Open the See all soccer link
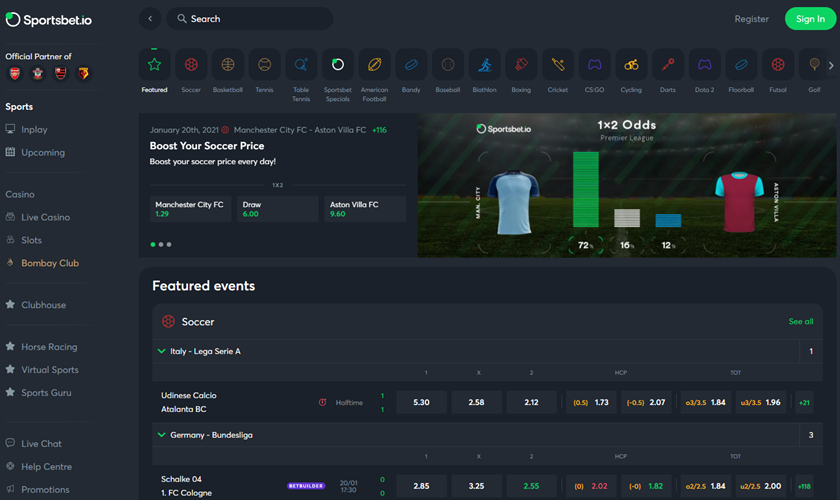Screen dimensions: 840x500 pyautogui.click(x=800, y=322)
